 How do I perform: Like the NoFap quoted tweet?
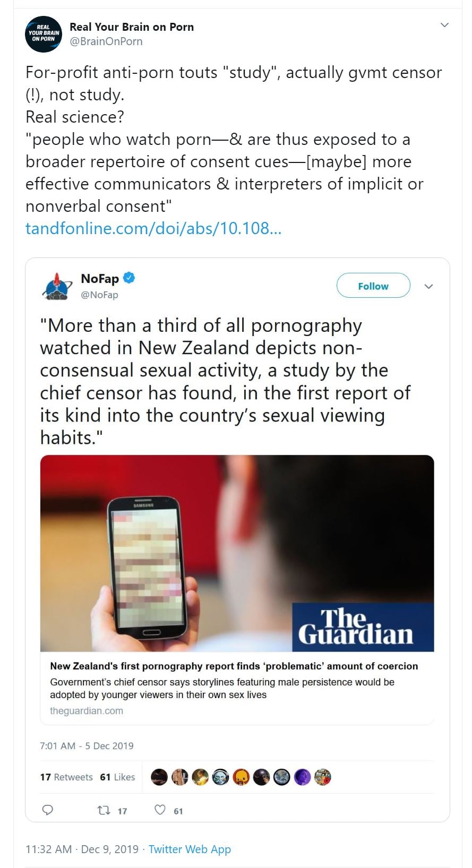(160, 810)
